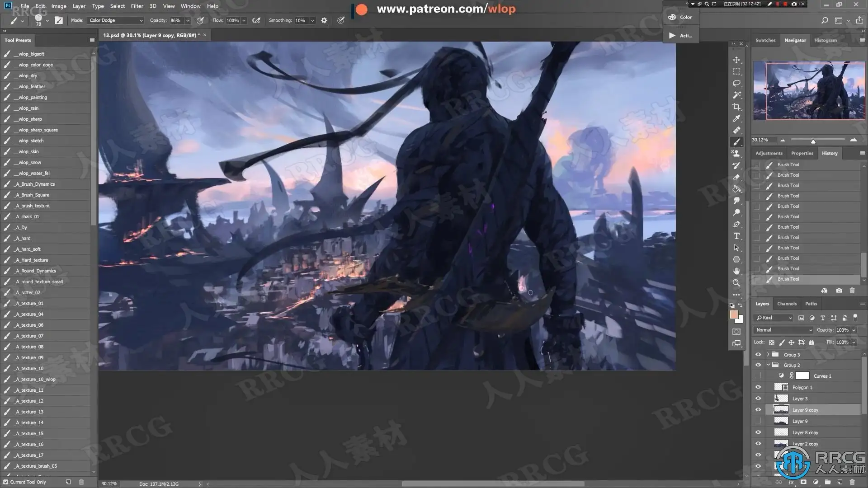This screenshot has width=868, height=488.
Task: Click the brush Opacity input field
Action: pyautogui.click(x=175, y=20)
